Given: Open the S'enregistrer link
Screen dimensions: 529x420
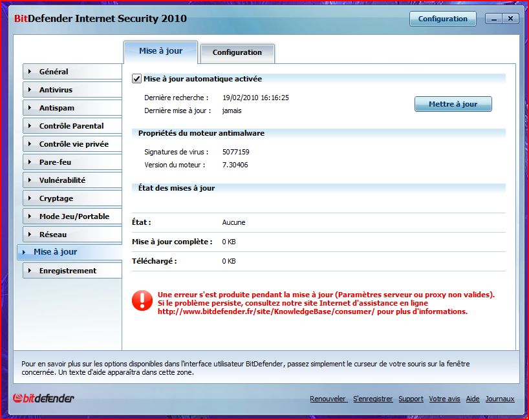Looking at the screenshot, I should [x=372, y=399].
